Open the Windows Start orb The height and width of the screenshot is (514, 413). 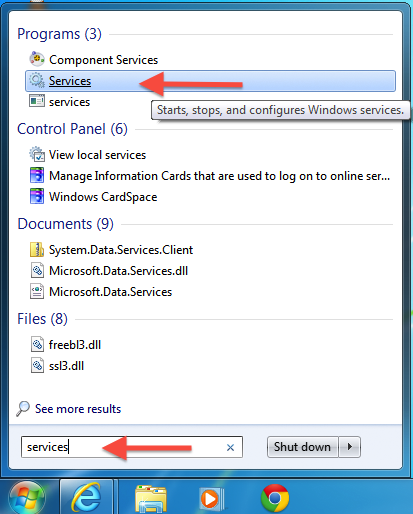27,498
